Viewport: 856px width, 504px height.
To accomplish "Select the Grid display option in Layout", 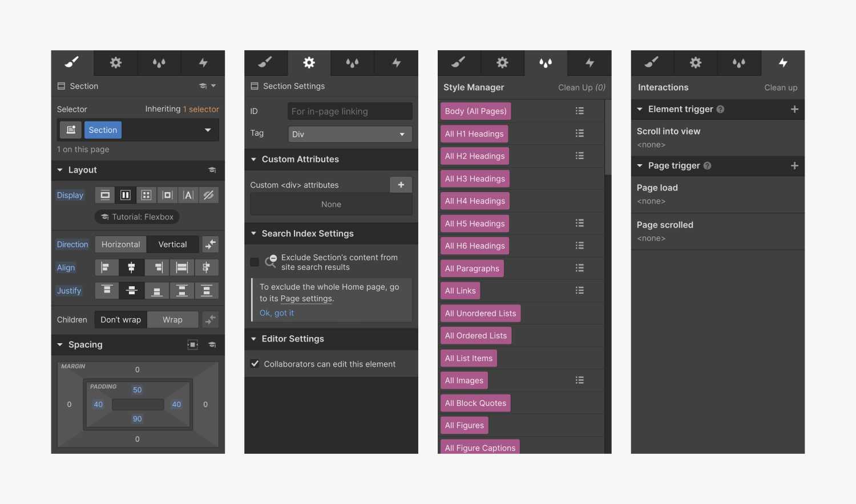I will (x=146, y=194).
